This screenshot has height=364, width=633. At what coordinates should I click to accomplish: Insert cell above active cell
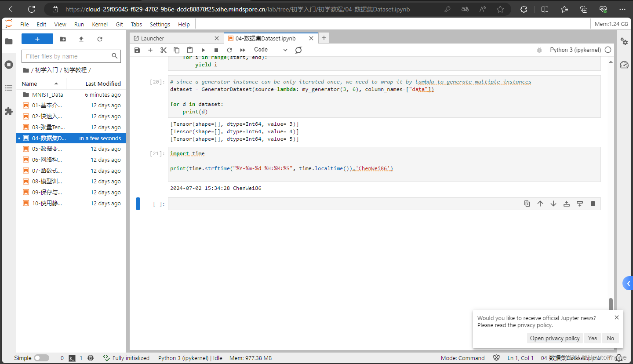click(x=567, y=204)
